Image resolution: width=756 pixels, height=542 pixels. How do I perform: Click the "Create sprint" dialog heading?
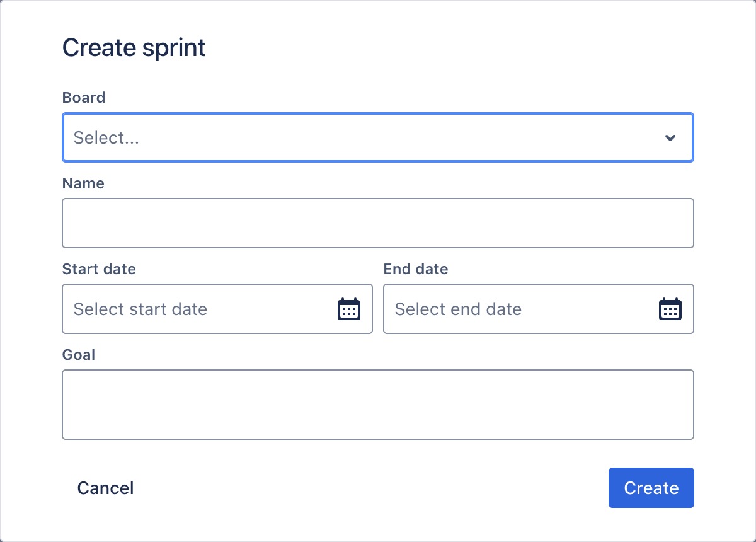pyautogui.click(x=134, y=48)
